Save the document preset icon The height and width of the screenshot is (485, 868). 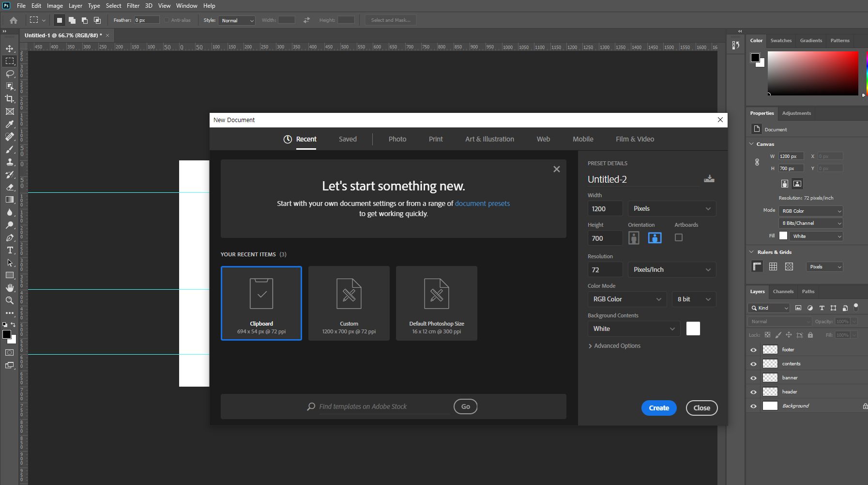point(709,179)
